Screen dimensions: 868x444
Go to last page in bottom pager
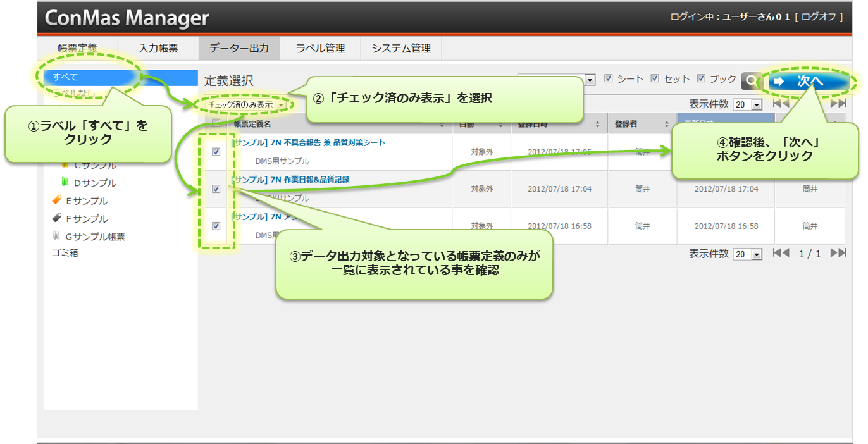[x=838, y=253]
